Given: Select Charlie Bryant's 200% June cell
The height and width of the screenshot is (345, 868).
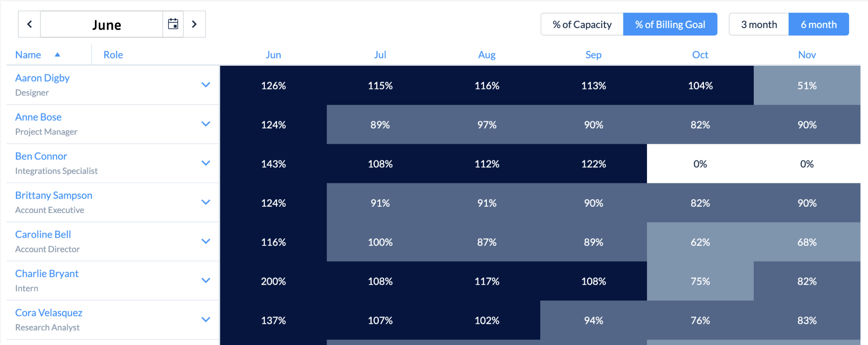Looking at the screenshot, I should coord(273,281).
